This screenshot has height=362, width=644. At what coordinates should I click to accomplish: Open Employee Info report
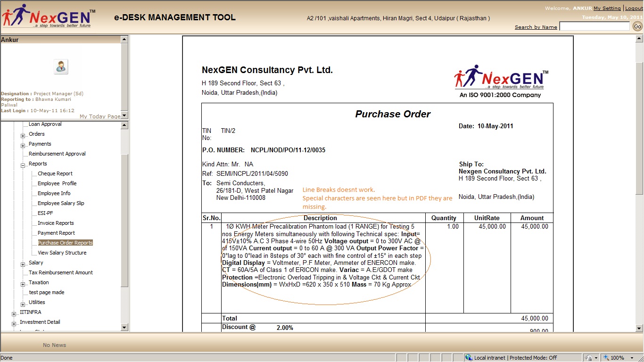[54, 193]
